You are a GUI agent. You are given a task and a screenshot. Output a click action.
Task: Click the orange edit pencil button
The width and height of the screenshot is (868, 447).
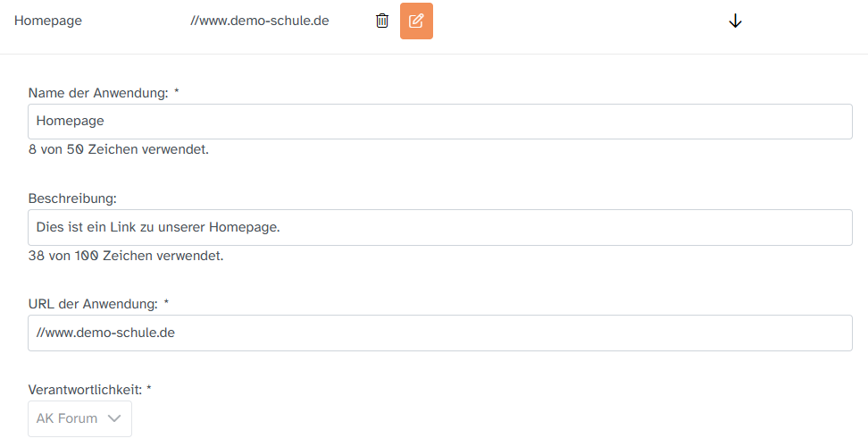tap(416, 21)
